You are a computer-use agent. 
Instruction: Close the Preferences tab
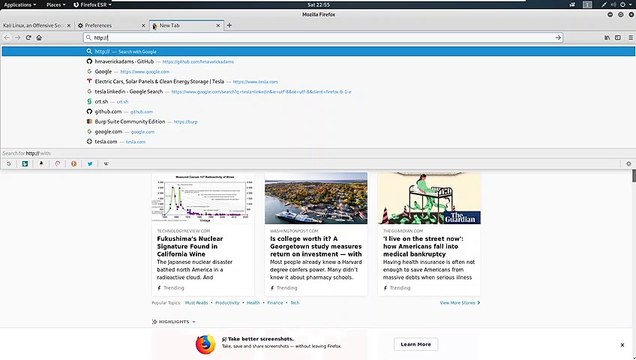tap(143, 26)
